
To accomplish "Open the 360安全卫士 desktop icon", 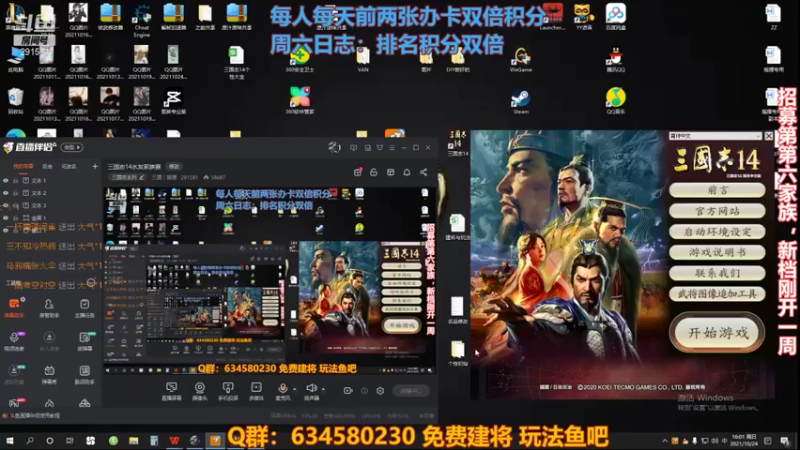I will pos(300,60).
